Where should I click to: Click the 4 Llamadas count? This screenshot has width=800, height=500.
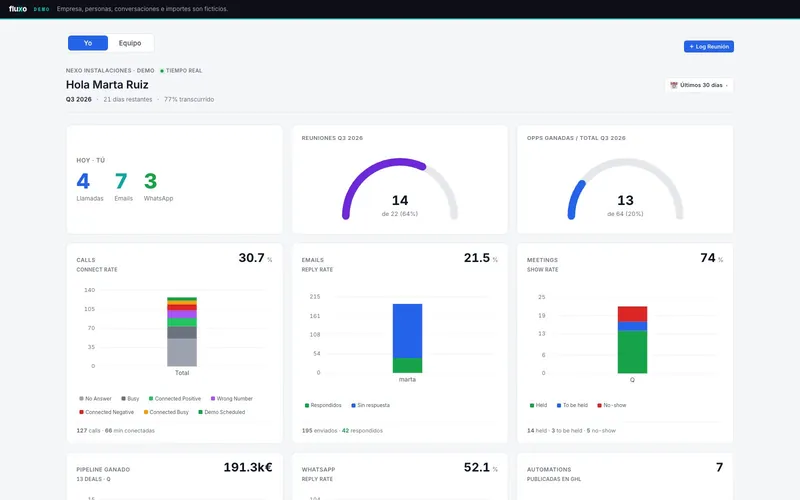pyautogui.click(x=83, y=181)
